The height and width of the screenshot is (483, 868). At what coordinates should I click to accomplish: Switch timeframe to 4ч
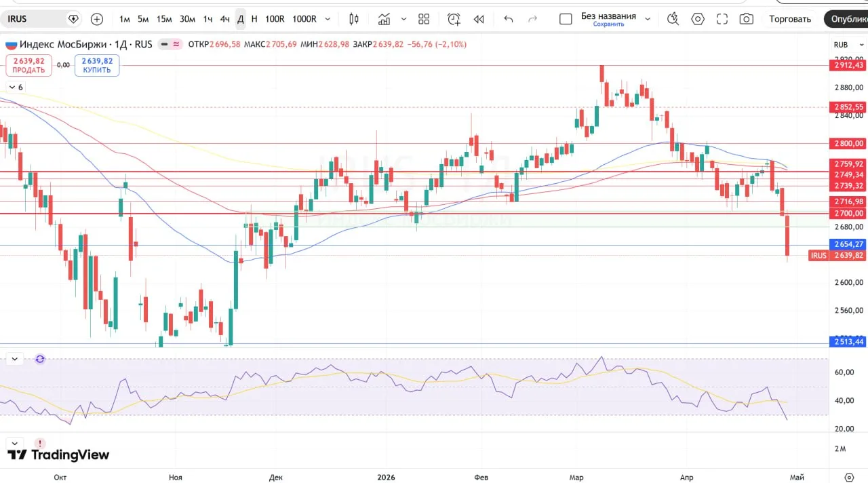224,19
